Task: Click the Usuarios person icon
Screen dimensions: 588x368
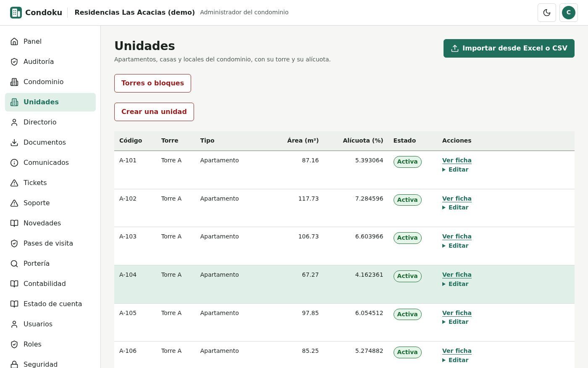Action: (x=14, y=324)
